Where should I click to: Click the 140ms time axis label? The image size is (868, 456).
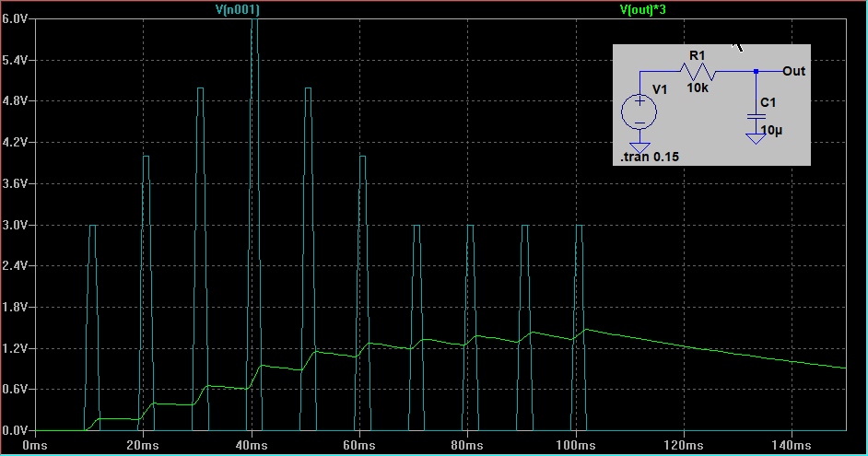792,445
